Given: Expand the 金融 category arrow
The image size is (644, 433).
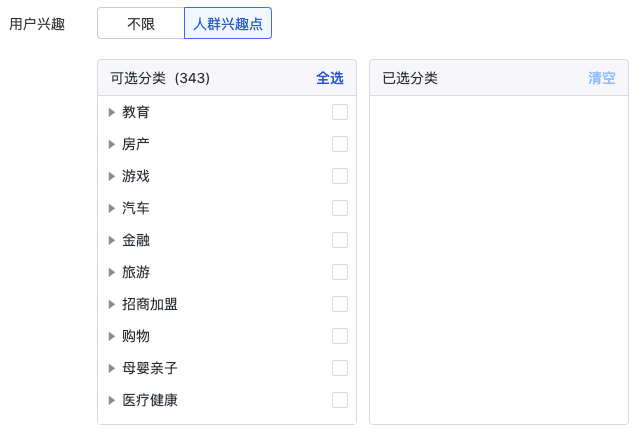Looking at the screenshot, I should tap(111, 240).
